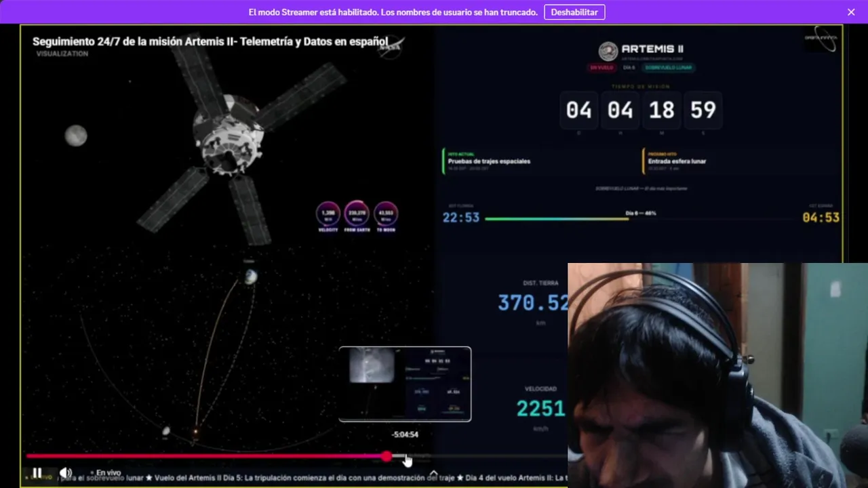Click the Velocidad value '2251'
The width and height of the screenshot is (868, 488).
pos(540,408)
